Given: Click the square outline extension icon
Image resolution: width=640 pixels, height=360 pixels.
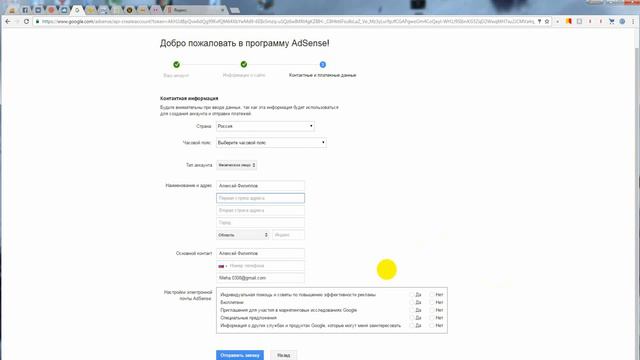Looking at the screenshot, I should [579, 21].
